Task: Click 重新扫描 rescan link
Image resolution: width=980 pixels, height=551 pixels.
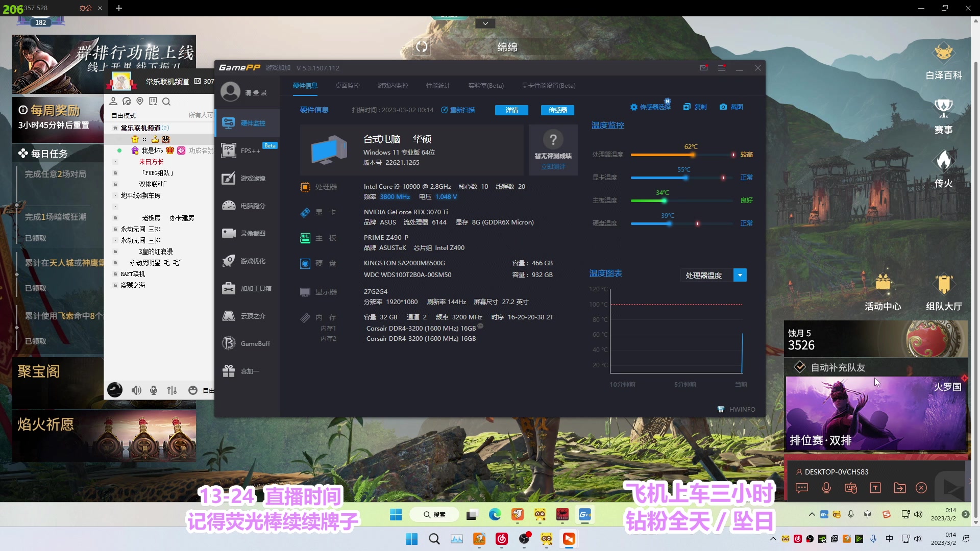Action: pyautogui.click(x=458, y=110)
